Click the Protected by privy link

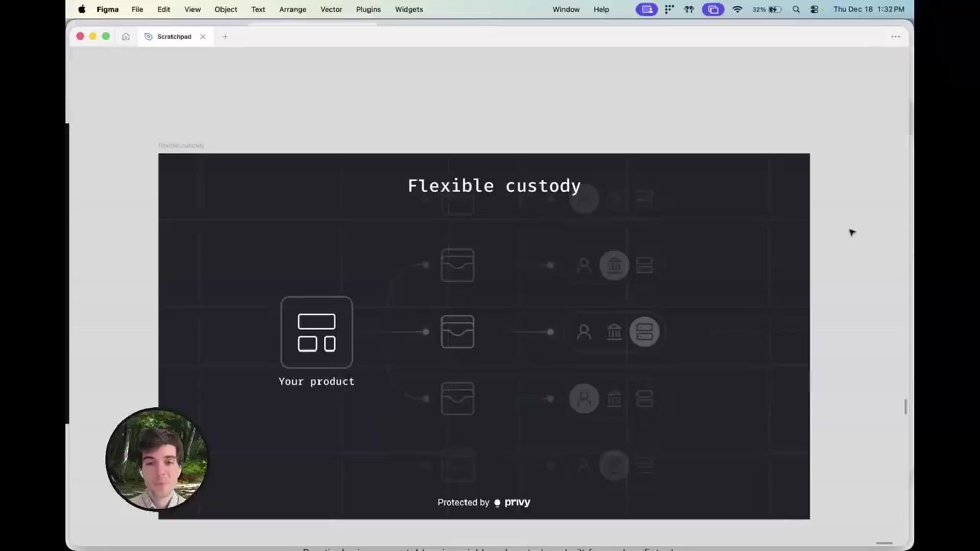484,503
